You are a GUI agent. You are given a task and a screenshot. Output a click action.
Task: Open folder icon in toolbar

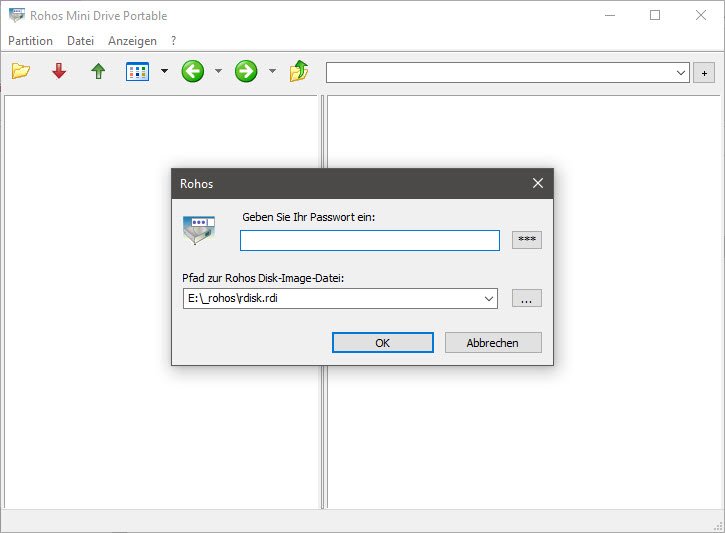coord(21,71)
